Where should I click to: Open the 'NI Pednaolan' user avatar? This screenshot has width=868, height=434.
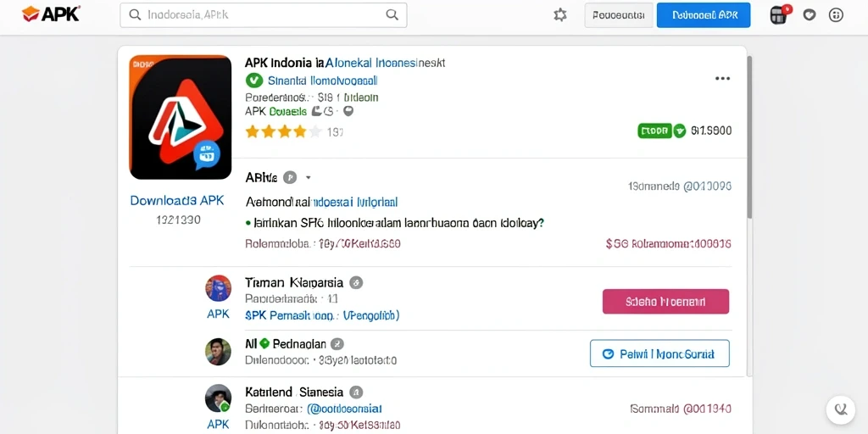point(218,352)
